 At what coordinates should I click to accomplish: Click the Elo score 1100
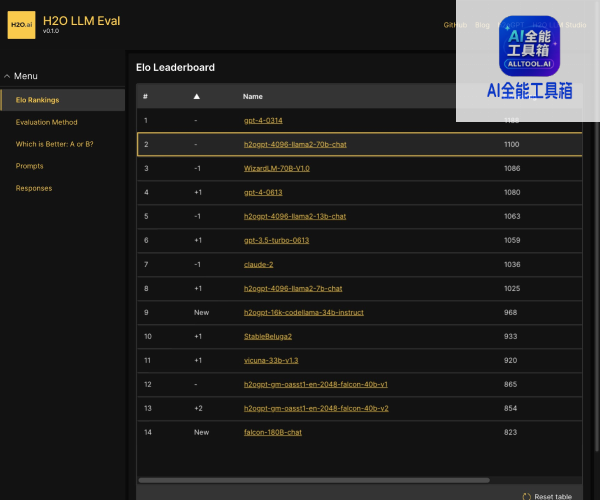pos(511,145)
